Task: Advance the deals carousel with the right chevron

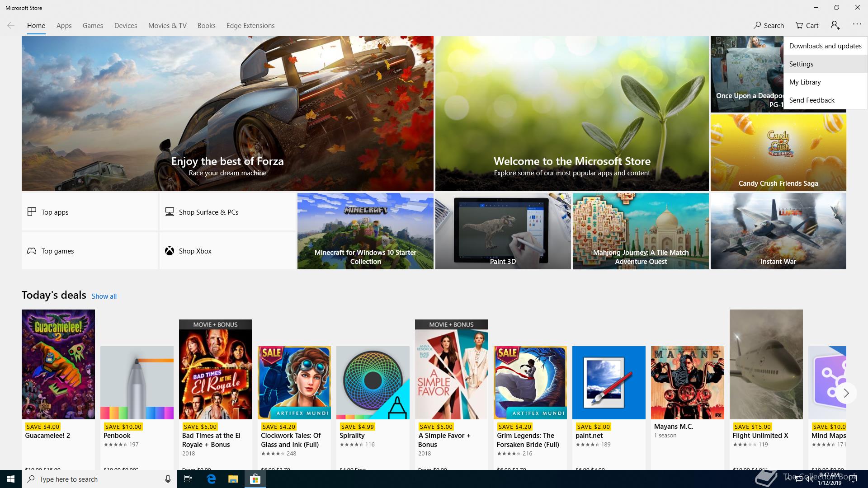Action: coord(846,393)
